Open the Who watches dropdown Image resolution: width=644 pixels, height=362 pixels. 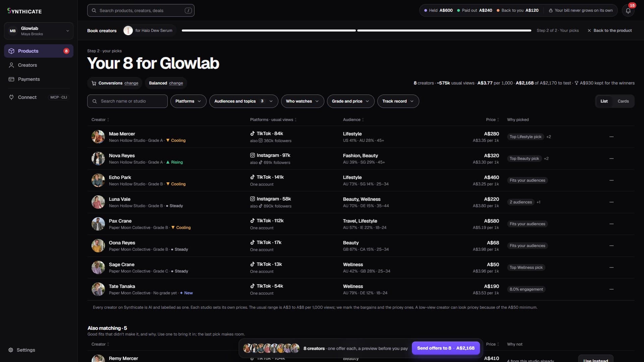(302, 101)
